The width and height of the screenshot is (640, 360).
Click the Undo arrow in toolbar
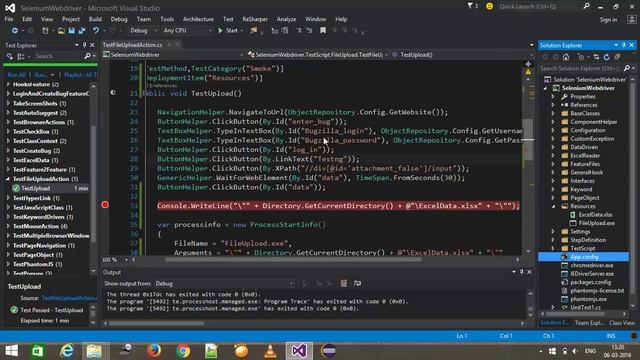coord(96,31)
